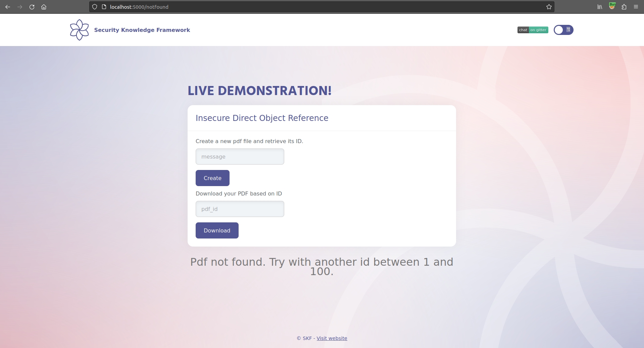
Task: Open the extensions puzzle icon
Action: pyautogui.click(x=624, y=7)
